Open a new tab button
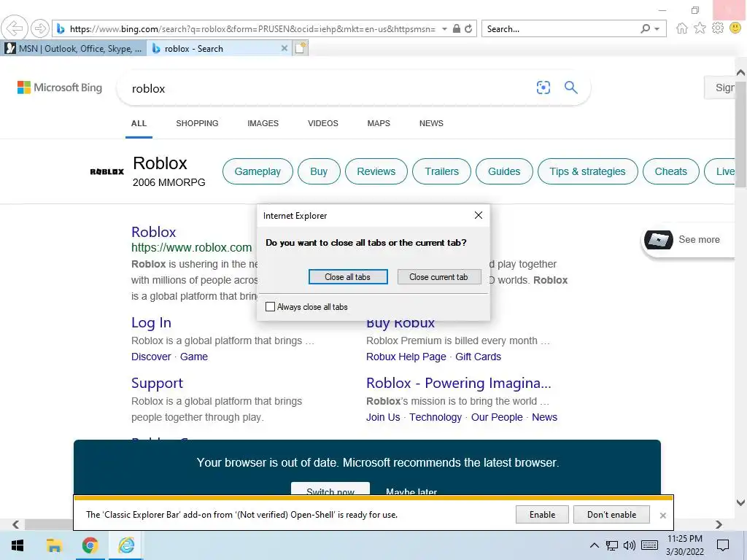The height and width of the screenshot is (560, 747). click(301, 48)
